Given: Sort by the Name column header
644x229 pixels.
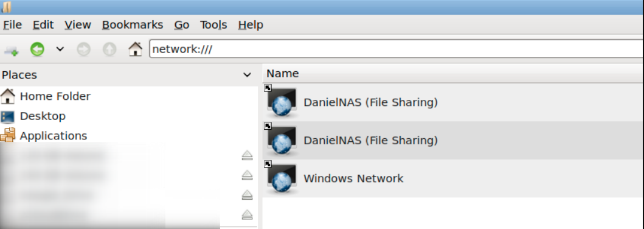Looking at the screenshot, I should click(x=453, y=74).
